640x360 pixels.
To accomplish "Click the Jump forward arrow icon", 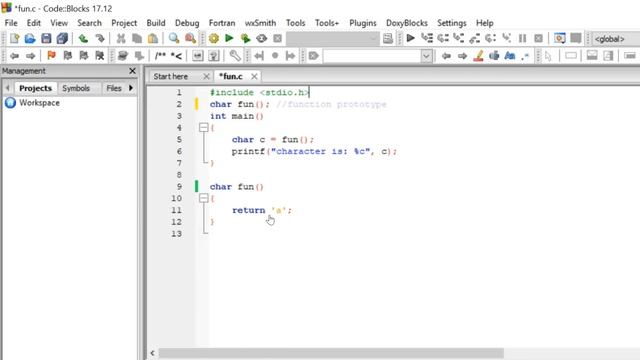I will (30, 56).
